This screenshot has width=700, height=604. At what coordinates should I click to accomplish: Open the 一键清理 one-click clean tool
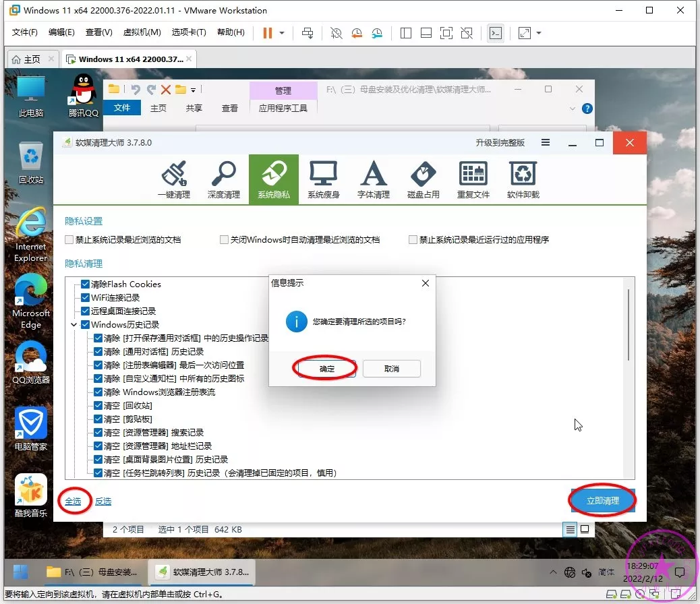click(x=174, y=180)
